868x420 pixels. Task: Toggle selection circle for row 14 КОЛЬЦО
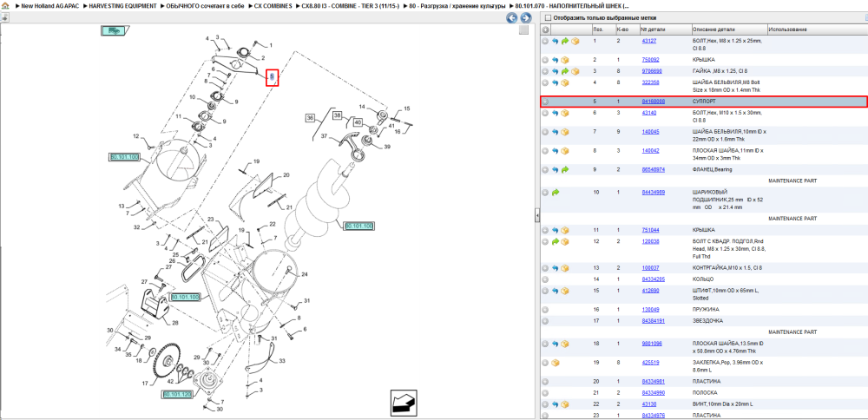pyautogui.click(x=545, y=279)
